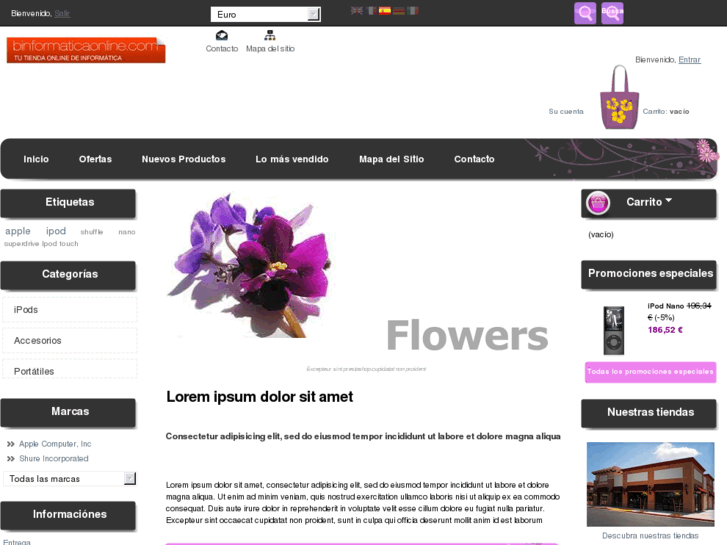The width and height of the screenshot is (727, 545).
Task: Select the ipod tag
Action: click(56, 231)
